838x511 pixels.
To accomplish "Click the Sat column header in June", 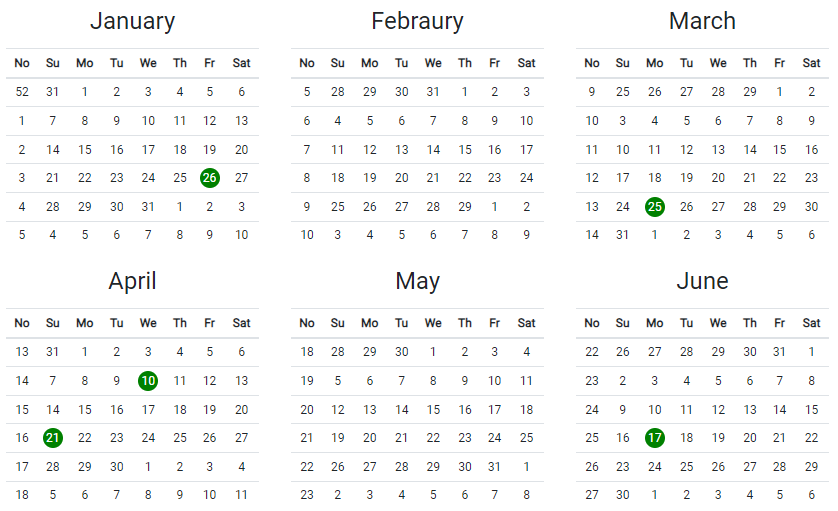I will point(812,323).
